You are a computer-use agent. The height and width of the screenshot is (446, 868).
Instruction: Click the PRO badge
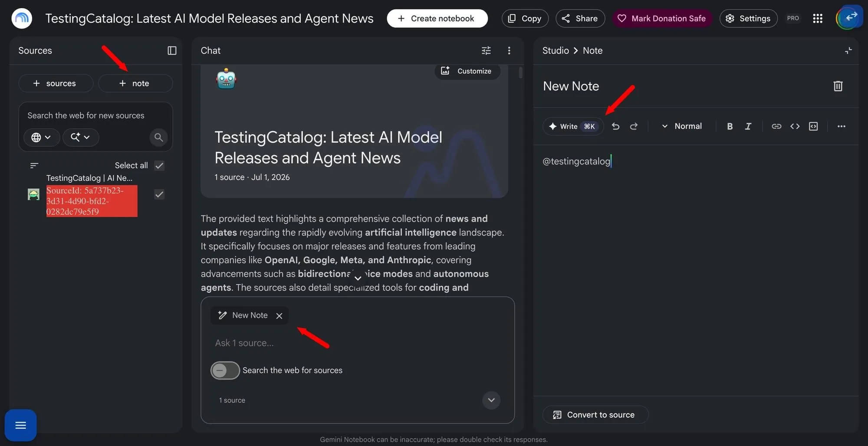click(x=793, y=18)
